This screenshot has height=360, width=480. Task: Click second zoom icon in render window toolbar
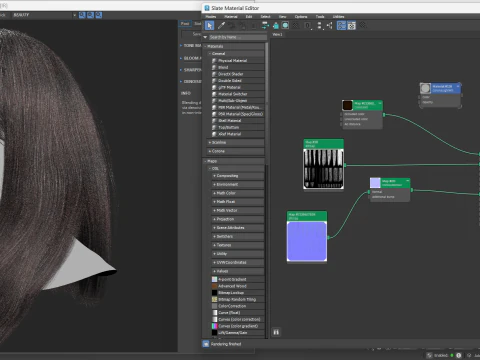90,15
